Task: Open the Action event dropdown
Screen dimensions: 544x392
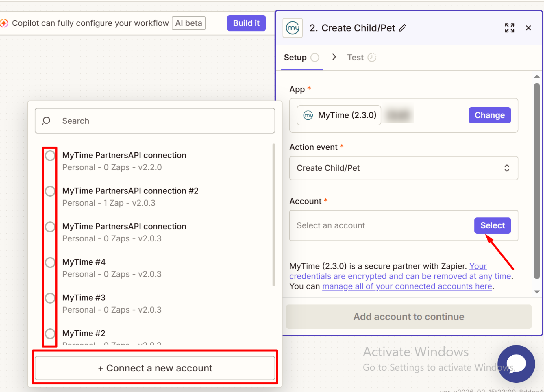Action: tap(404, 168)
